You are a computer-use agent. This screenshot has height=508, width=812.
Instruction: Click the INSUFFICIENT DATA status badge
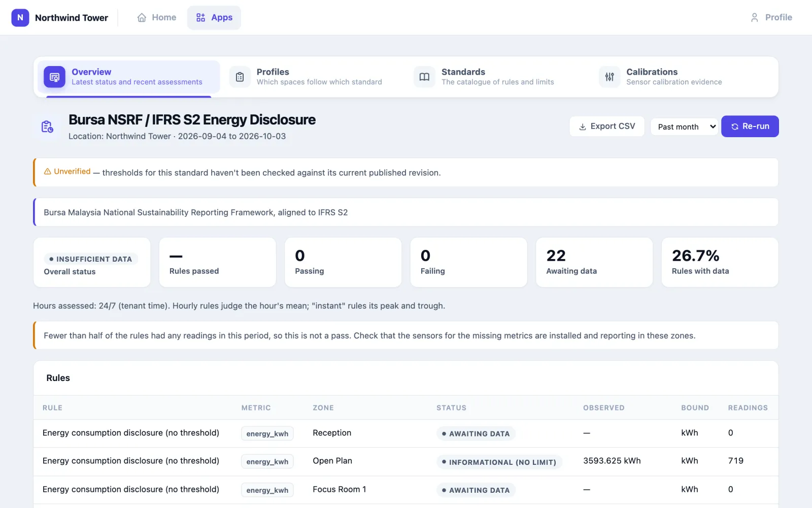(91, 259)
